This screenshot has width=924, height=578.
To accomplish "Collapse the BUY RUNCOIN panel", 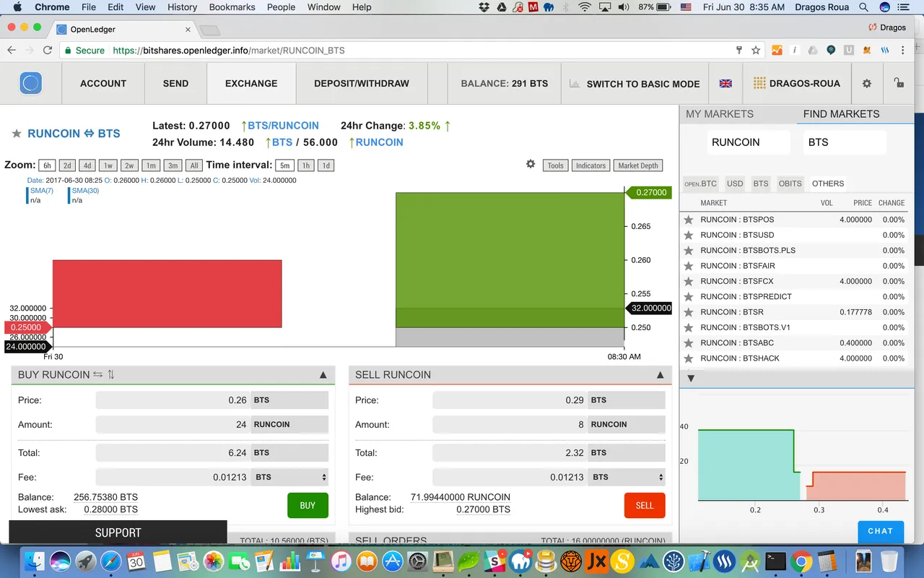I will point(323,375).
